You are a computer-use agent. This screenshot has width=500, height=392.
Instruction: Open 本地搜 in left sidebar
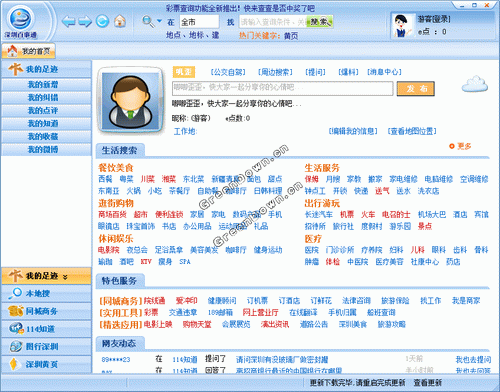46,293
